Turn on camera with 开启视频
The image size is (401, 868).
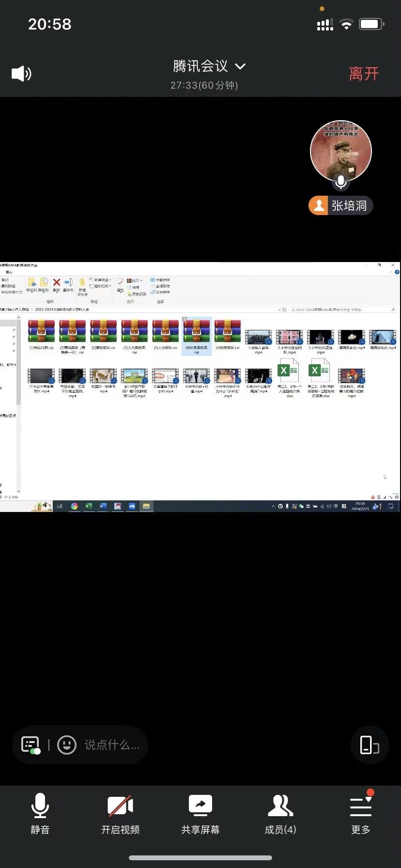pyautogui.click(x=120, y=814)
